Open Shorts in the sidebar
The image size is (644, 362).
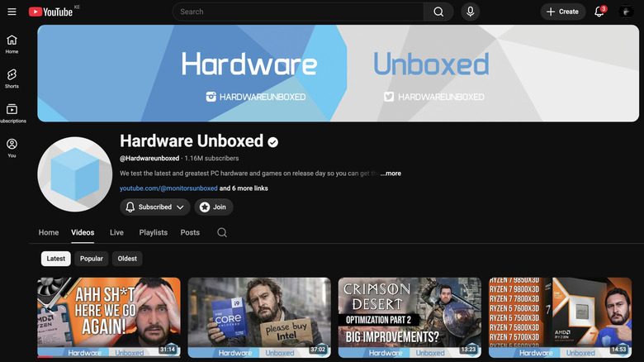tap(12, 79)
